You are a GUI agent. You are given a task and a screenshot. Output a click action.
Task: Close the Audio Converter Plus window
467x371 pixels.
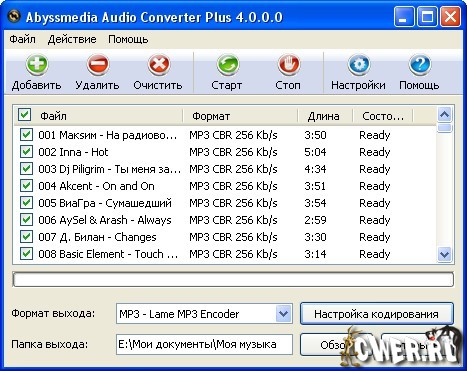tap(450, 17)
